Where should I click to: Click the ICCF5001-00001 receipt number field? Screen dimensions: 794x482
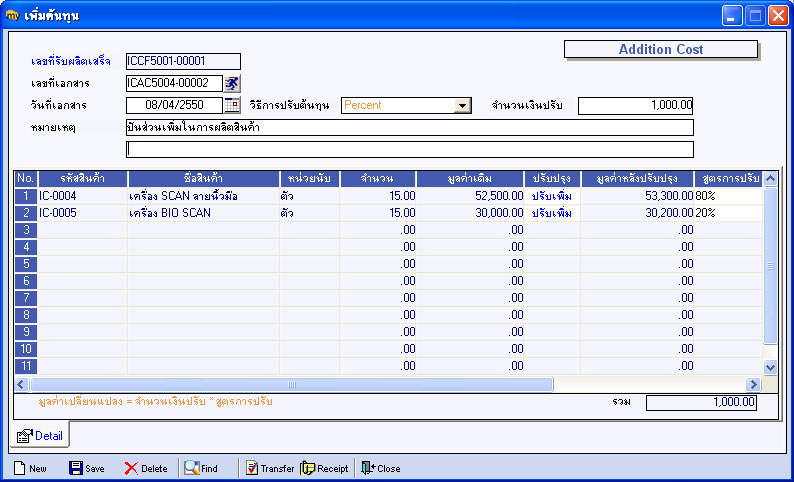click(183, 61)
